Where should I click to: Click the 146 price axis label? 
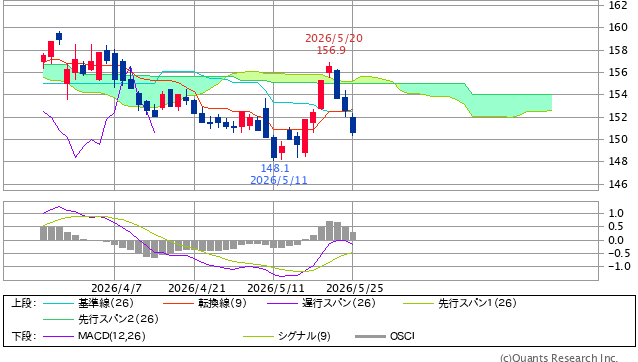coord(618,184)
